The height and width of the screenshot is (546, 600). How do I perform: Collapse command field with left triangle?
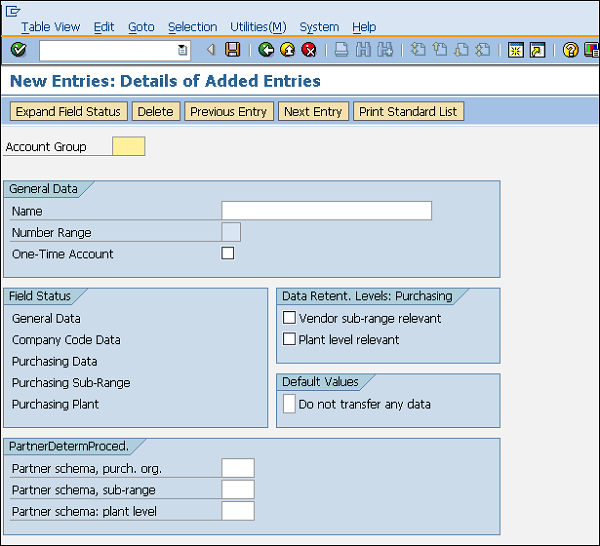pyautogui.click(x=211, y=50)
